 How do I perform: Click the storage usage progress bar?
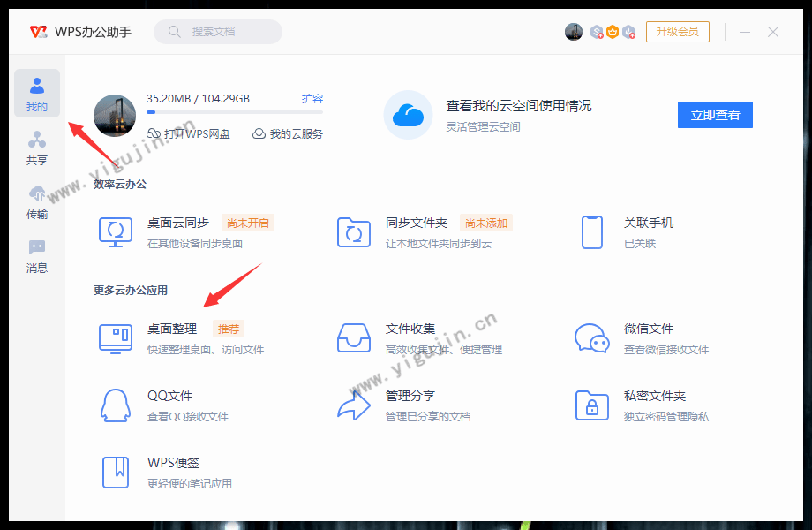(235, 112)
